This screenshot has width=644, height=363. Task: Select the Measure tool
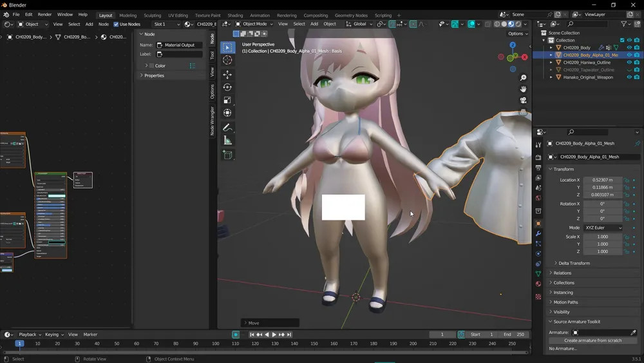[x=227, y=141]
